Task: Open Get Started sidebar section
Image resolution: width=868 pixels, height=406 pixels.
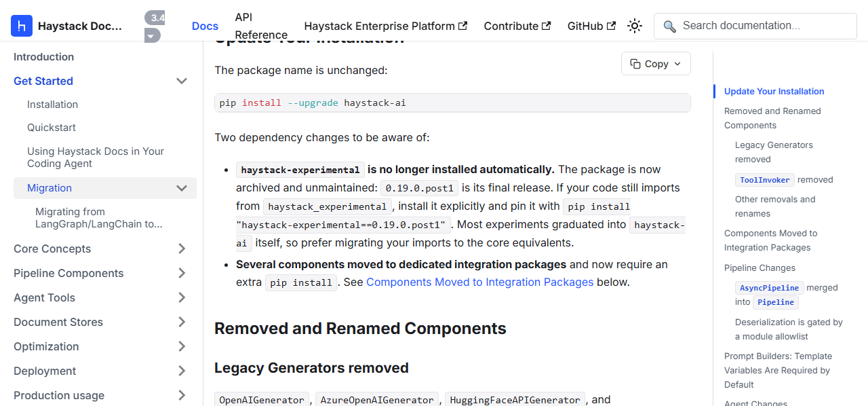Action: pyautogui.click(x=43, y=81)
